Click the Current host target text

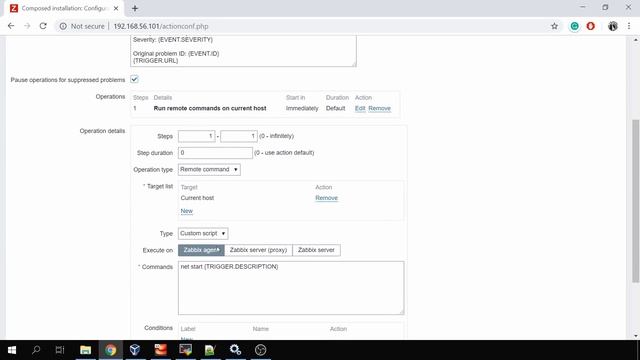197,198
